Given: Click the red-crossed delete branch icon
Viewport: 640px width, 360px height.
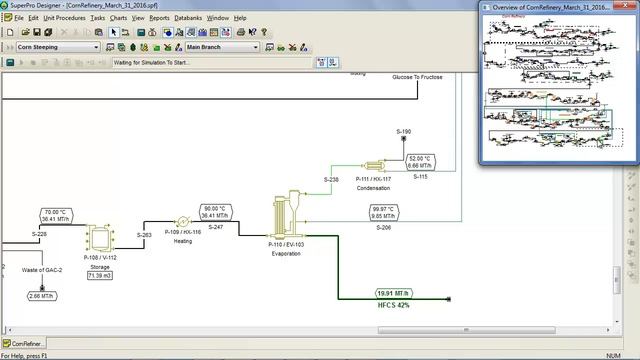Looking at the screenshot, I should pyautogui.click(x=292, y=47).
